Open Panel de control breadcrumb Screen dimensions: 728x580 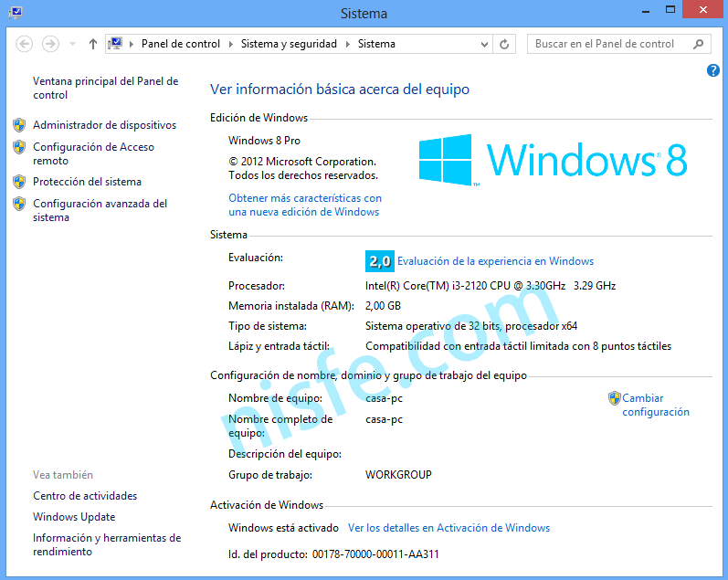click(x=181, y=44)
